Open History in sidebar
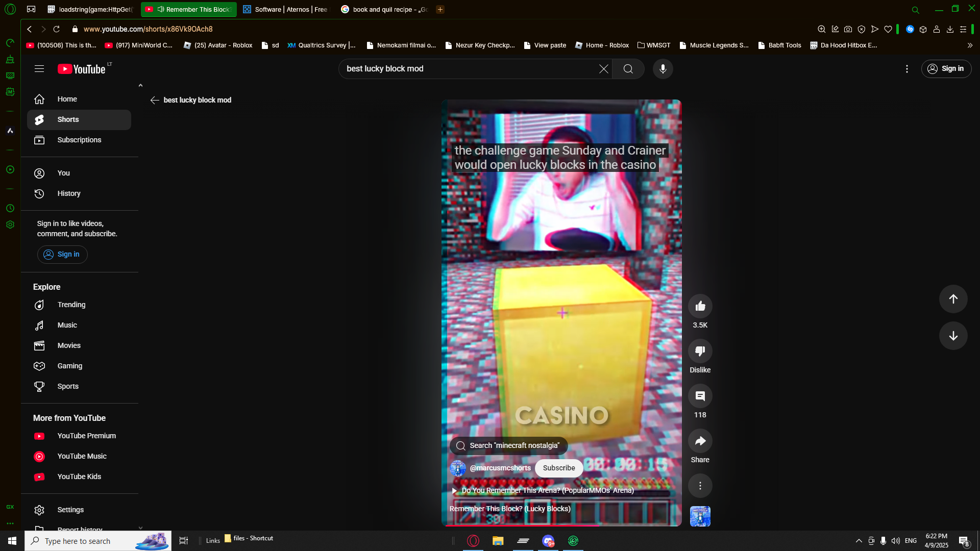This screenshot has width=980, height=551. (x=79, y=193)
